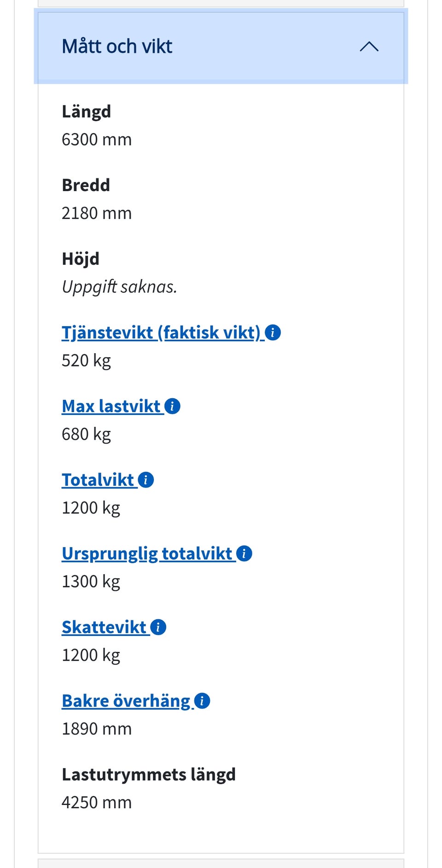Collapse section using the chevron-up arrow

(x=369, y=47)
